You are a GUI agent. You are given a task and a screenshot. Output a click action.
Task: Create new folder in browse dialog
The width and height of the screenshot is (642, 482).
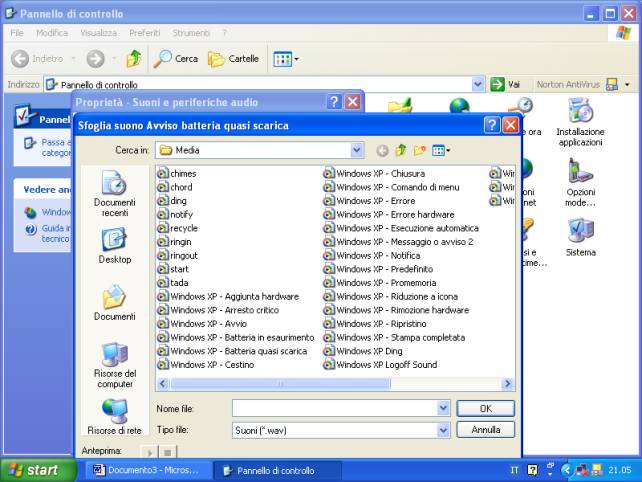point(420,151)
